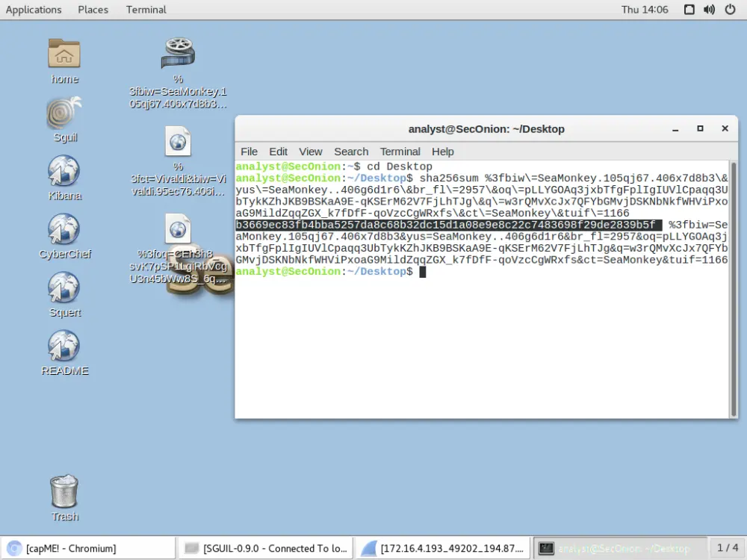Open the terminal Edit menu
Image resolution: width=747 pixels, height=560 pixels.
(278, 152)
